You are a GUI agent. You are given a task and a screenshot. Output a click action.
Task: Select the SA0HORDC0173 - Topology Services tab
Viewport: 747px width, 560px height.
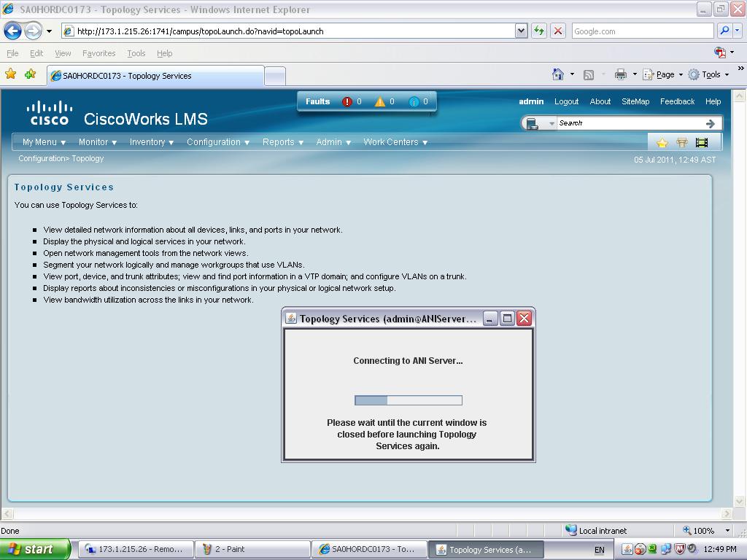click(155, 76)
